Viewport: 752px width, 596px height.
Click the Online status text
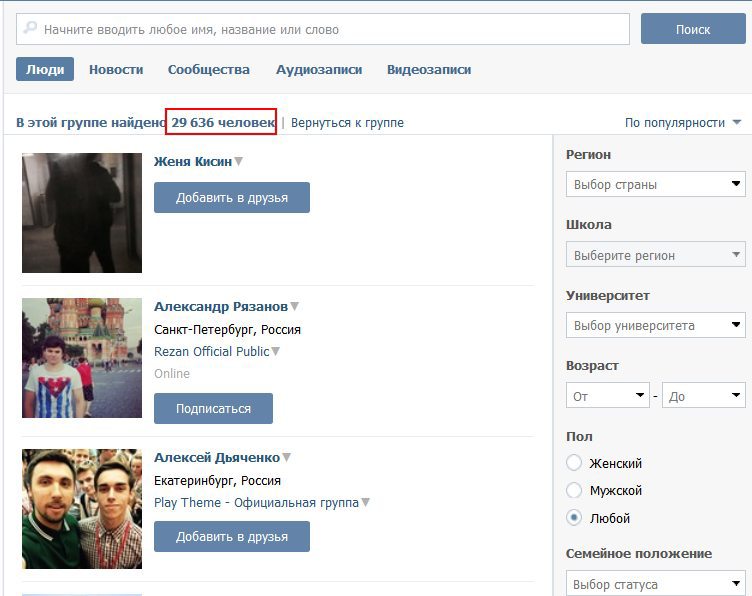[172, 374]
